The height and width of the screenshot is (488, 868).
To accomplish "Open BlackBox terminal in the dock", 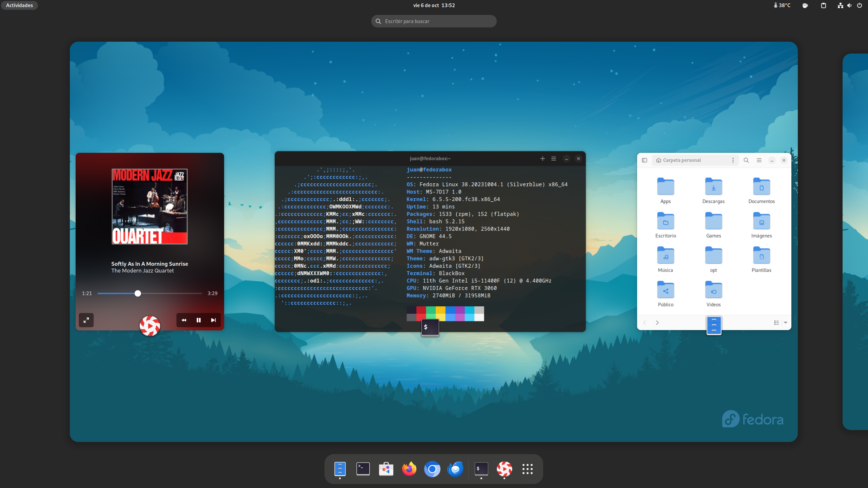I will [481, 469].
